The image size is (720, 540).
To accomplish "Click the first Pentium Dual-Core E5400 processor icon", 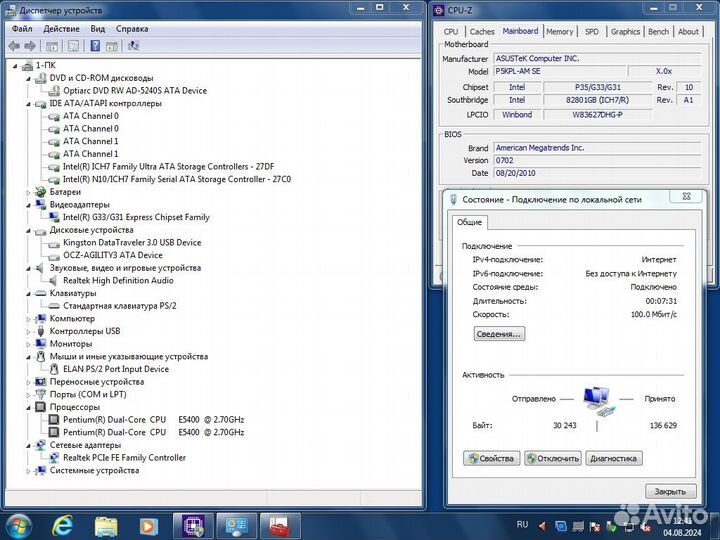I will 54,420.
